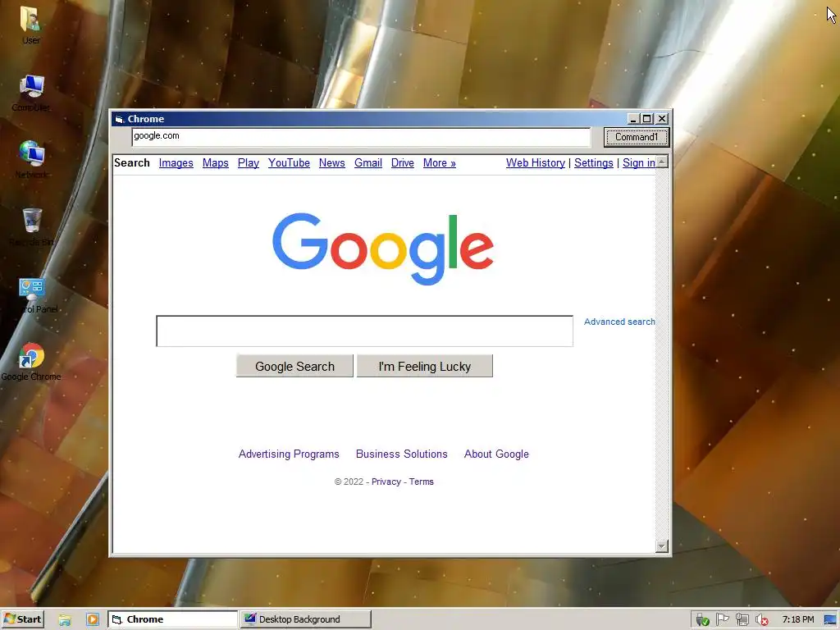Open the Terms link
The image size is (840, 630).
pos(422,482)
